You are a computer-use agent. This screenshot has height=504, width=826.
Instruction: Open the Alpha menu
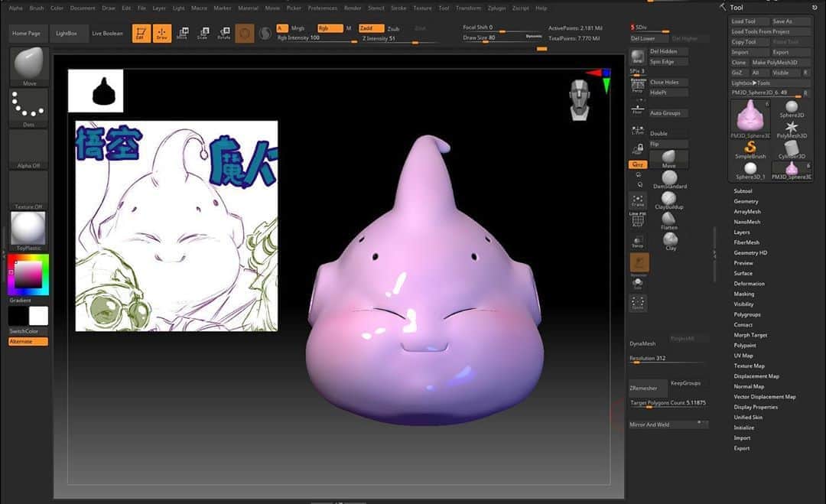[x=16, y=8]
